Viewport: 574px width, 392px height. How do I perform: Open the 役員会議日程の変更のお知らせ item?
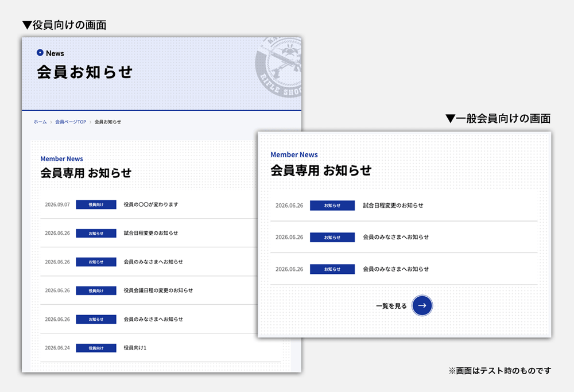pyautogui.click(x=158, y=290)
